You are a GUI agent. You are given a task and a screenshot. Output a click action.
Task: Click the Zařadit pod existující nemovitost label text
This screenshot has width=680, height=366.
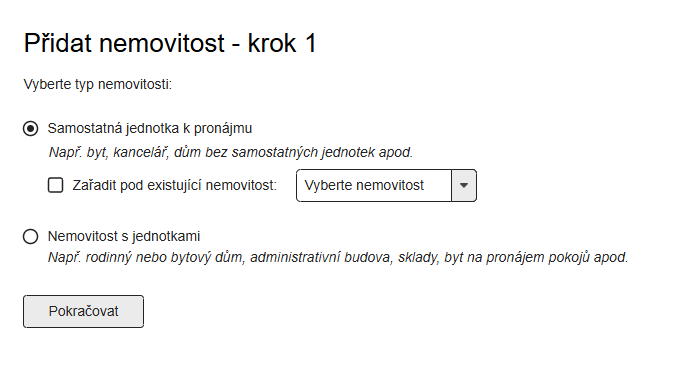(174, 185)
